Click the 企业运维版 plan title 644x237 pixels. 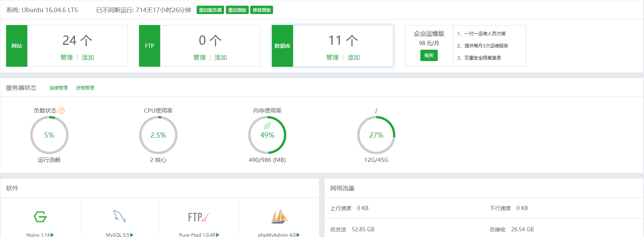[x=429, y=34]
